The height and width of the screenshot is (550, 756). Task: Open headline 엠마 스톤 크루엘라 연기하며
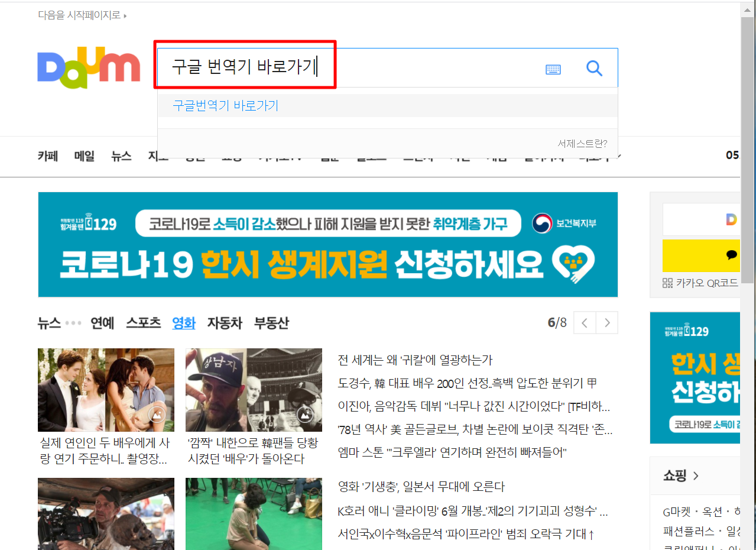click(x=452, y=452)
